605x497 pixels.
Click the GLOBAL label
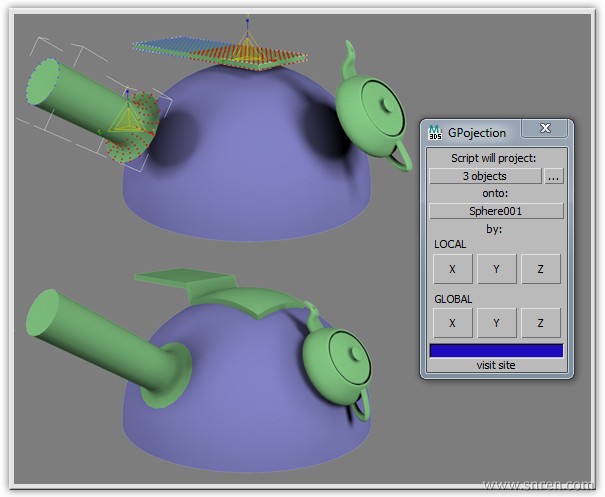453,299
